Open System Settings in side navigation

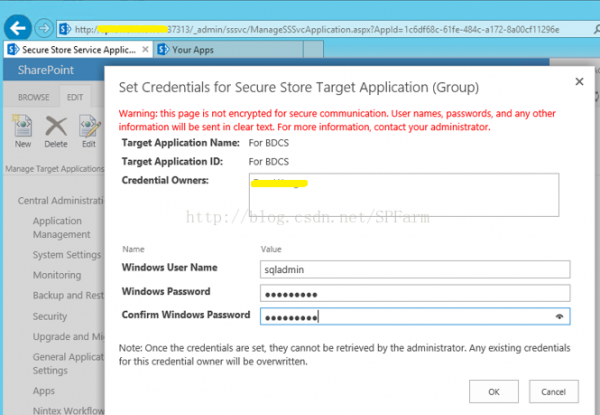click(67, 255)
